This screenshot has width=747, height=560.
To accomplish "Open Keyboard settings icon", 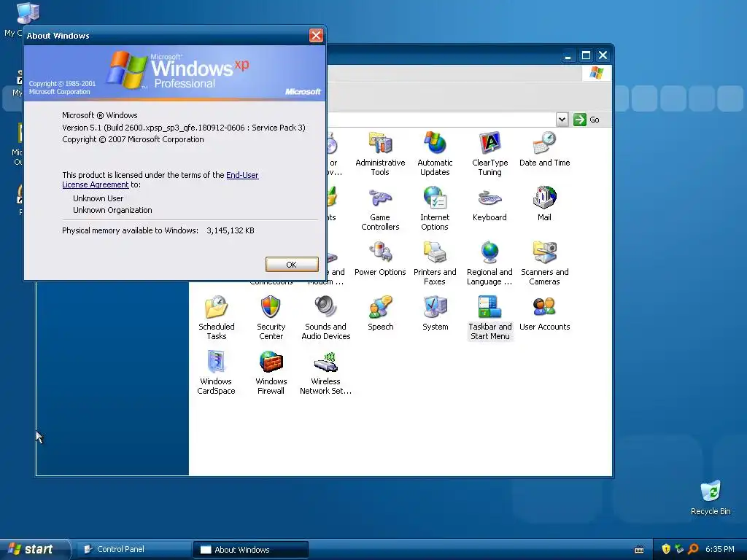I will pos(489,204).
